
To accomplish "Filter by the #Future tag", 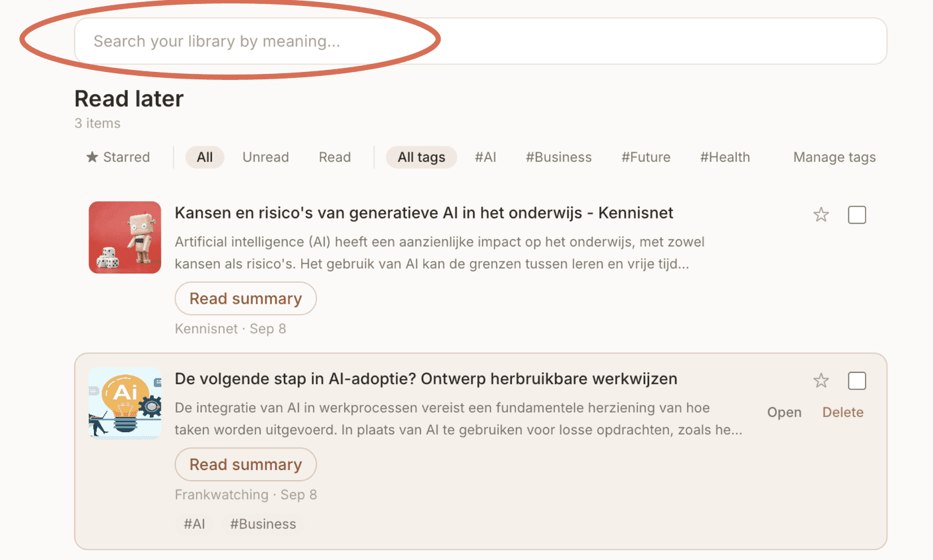I will (646, 157).
